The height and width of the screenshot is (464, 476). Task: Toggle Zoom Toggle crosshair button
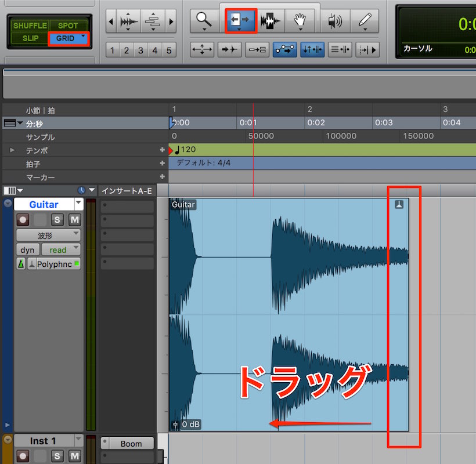[202, 49]
